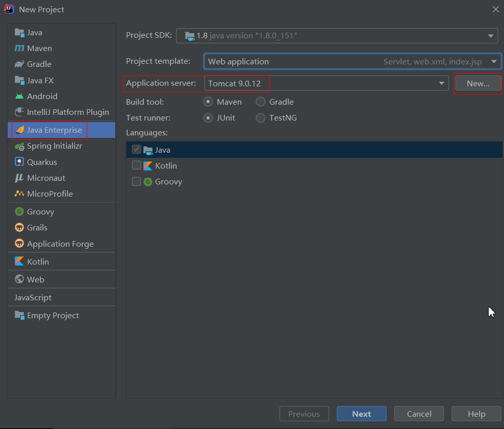Click the Kotlin logo in Languages list
504x429 pixels.
point(148,166)
